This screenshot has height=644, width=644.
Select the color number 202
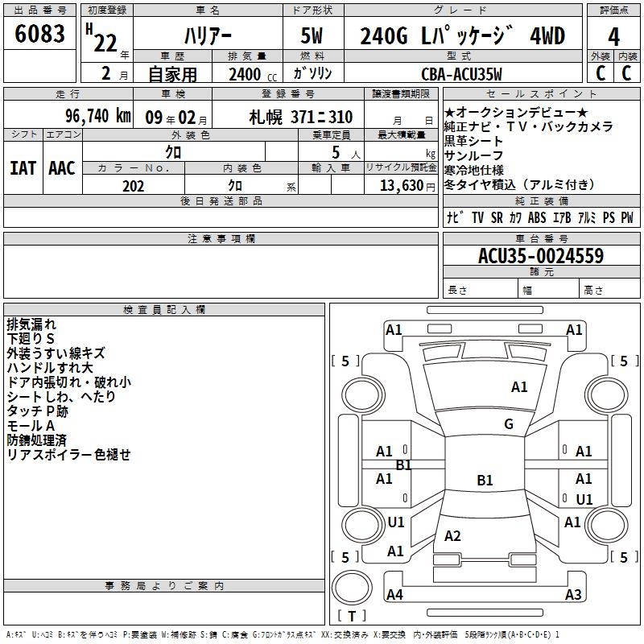133,186
